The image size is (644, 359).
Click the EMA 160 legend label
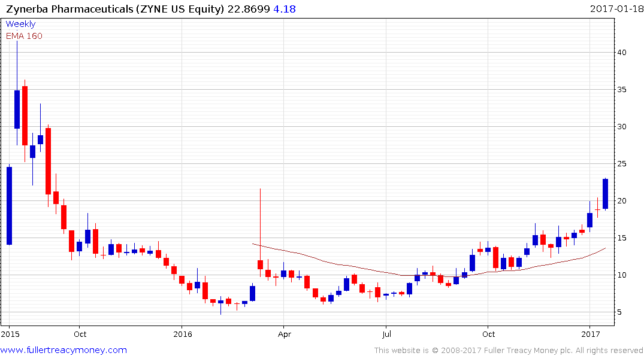pyautogui.click(x=24, y=36)
